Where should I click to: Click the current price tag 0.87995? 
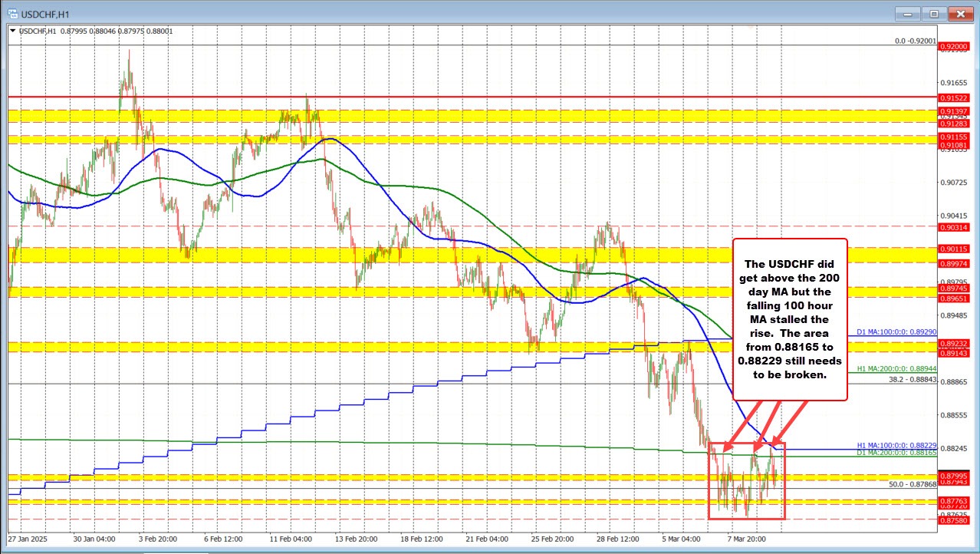tap(955, 477)
